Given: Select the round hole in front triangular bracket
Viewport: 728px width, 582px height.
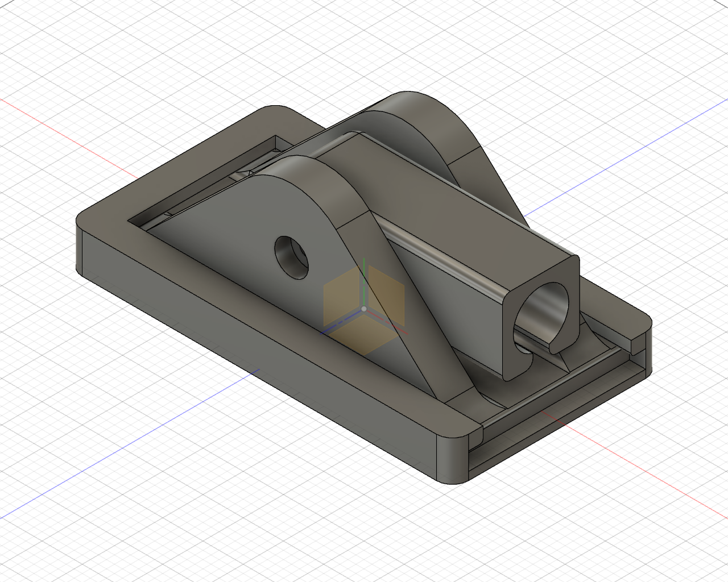Looking at the screenshot, I should pos(291,257).
